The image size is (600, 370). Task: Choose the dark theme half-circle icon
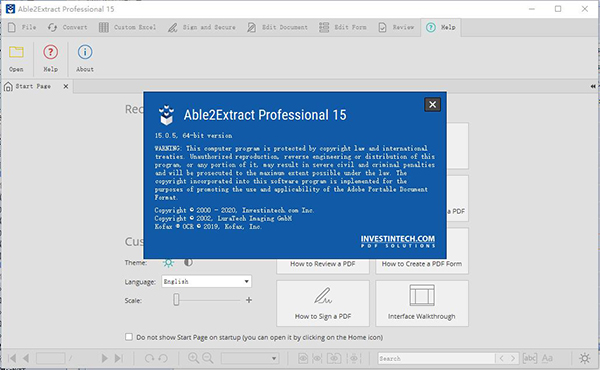click(188, 262)
